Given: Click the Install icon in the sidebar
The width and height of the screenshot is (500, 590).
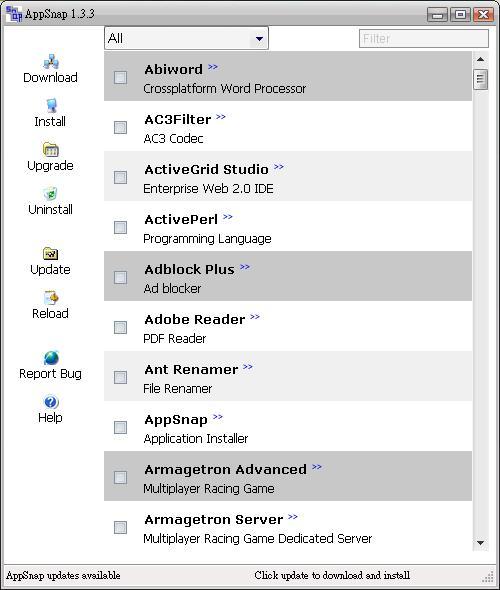Looking at the screenshot, I should 51,106.
